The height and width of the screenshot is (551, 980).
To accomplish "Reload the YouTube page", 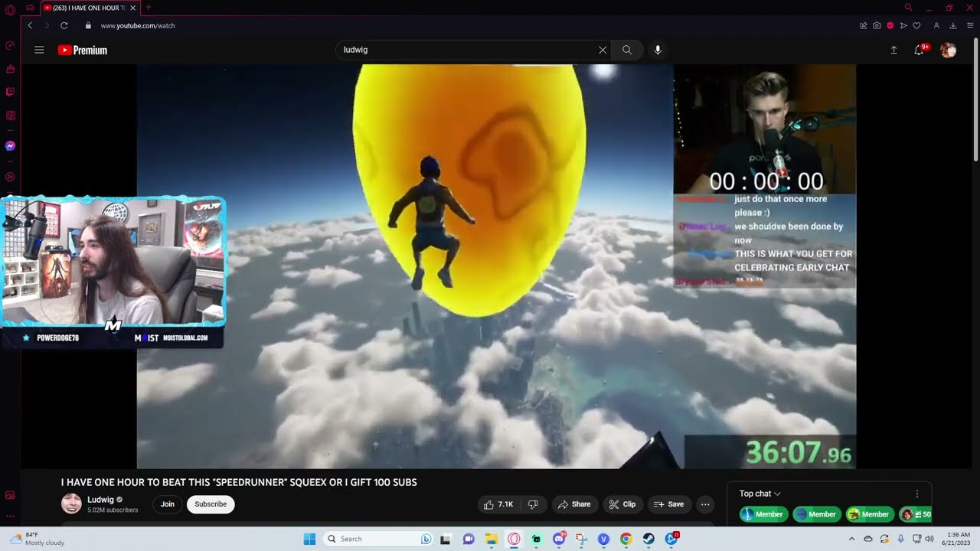I will [64, 25].
